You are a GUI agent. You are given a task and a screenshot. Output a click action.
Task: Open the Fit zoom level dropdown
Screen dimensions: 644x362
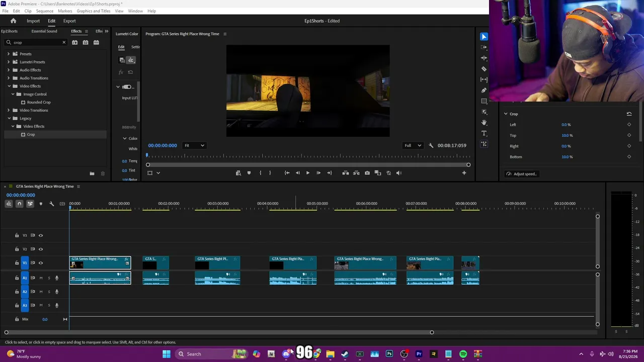pyautogui.click(x=194, y=146)
